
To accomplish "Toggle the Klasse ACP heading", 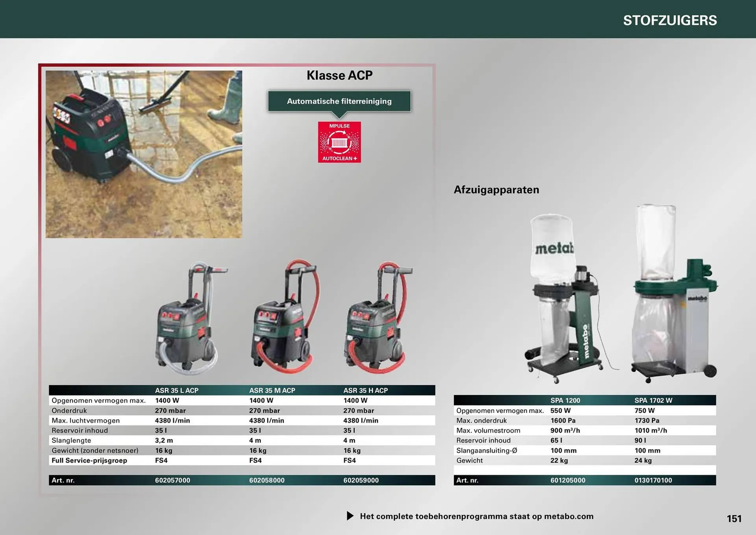I will pyautogui.click(x=339, y=75).
